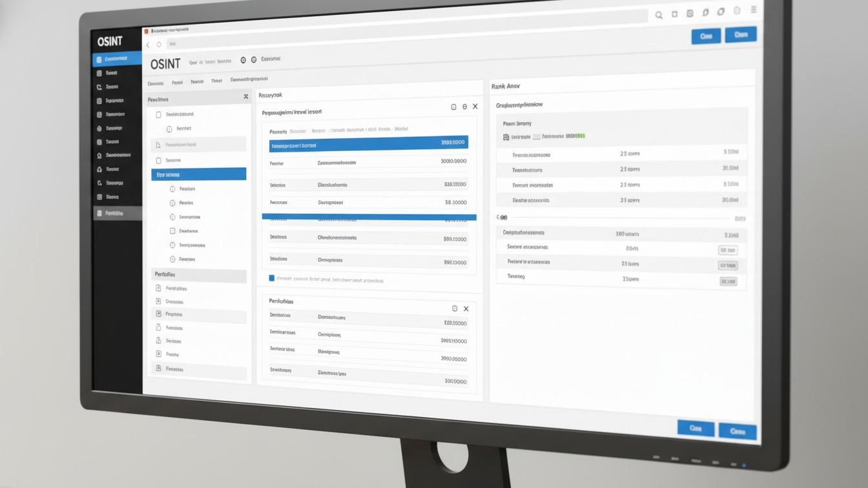Screen dimensions: 868x488
Task: Open the first tab in row below OSINT heading
Action: (x=156, y=83)
